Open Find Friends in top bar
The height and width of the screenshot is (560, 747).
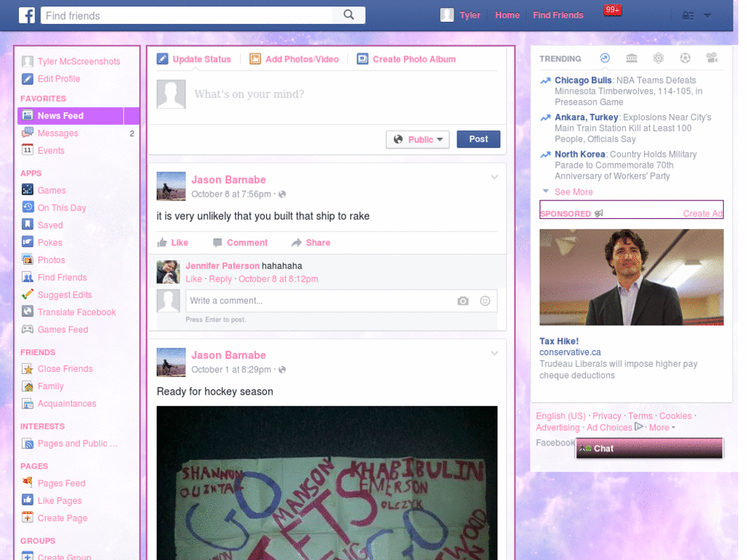[558, 15]
